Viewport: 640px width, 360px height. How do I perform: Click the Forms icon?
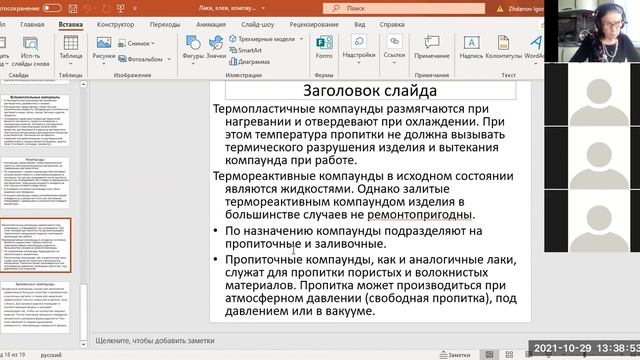pyautogui.click(x=324, y=42)
